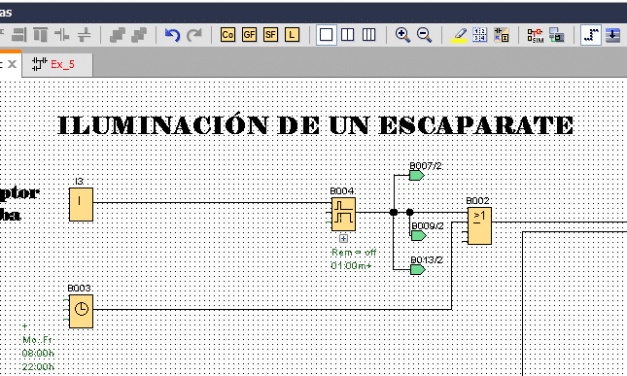Select the B003 weekly timer block
Viewport: 627px width, 376px height.
(x=81, y=311)
